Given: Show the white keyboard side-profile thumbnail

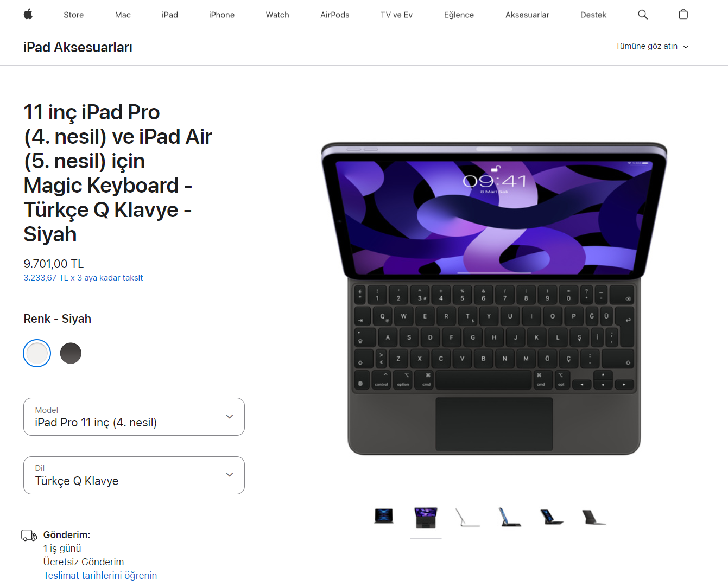Looking at the screenshot, I should (468, 517).
